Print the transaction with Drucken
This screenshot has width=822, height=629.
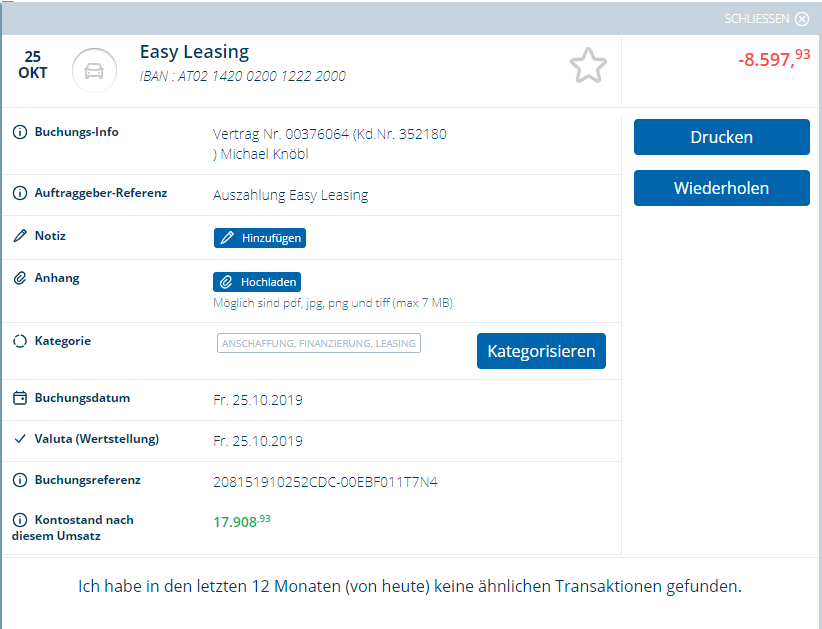tap(721, 137)
